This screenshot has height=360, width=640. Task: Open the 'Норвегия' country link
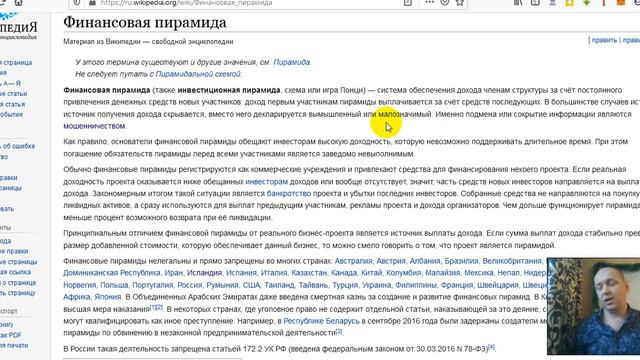point(80,285)
